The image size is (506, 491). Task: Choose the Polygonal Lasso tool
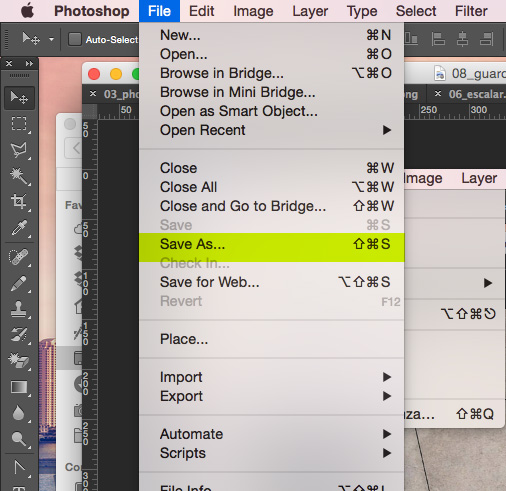19,150
